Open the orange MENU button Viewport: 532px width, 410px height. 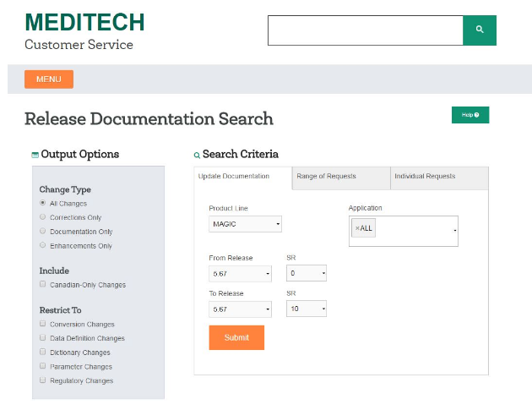pyautogui.click(x=49, y=79)
